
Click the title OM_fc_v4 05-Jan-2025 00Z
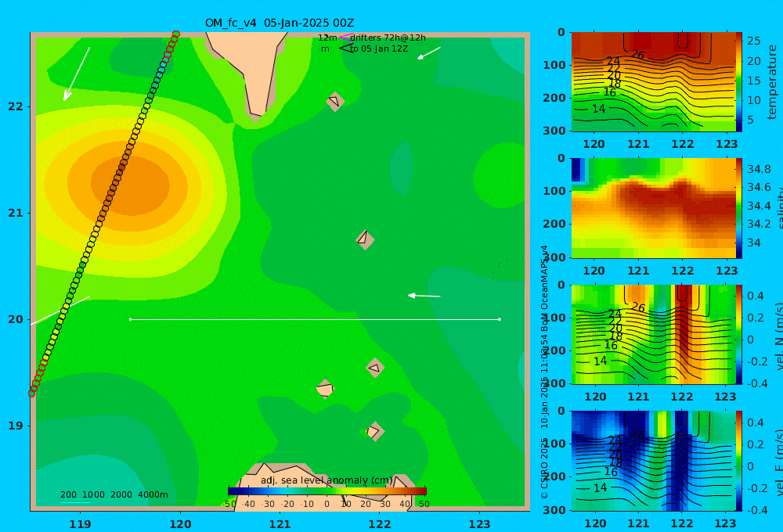[280, 23]
